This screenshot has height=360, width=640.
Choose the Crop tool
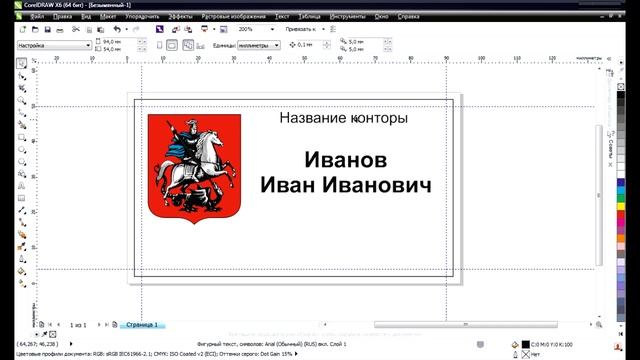22,88
